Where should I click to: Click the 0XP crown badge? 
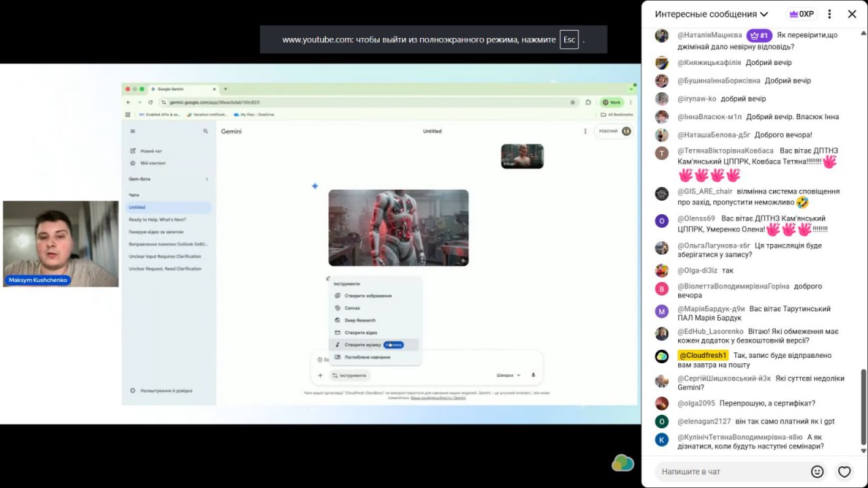[801, 14]
